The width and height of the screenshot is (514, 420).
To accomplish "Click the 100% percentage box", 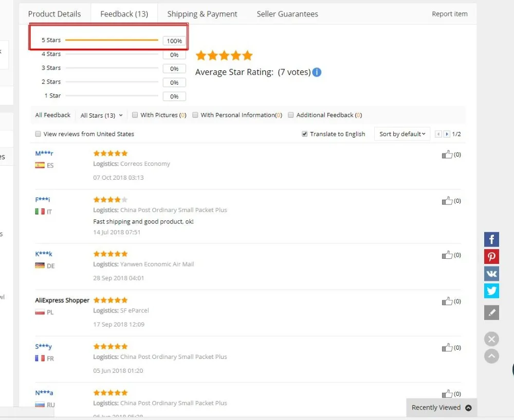I will pos(174,41).
